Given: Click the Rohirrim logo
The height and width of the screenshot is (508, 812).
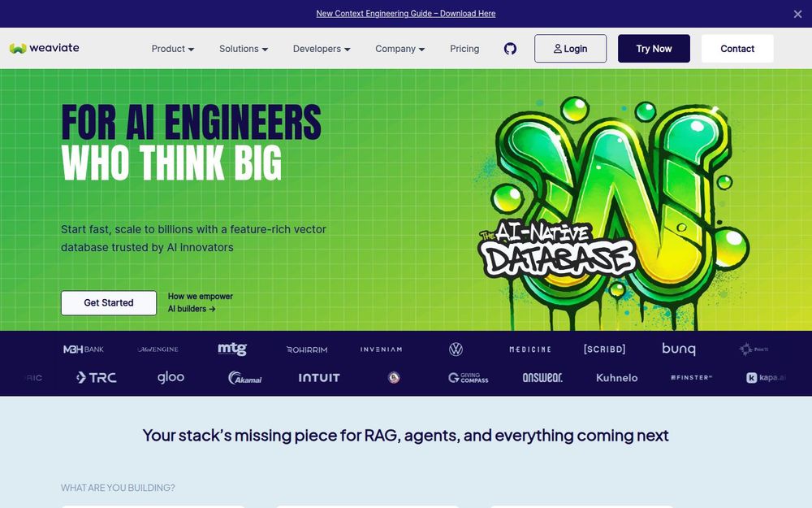Looking at the screenshot, I should pyautogui.click(x=307, y=350).
